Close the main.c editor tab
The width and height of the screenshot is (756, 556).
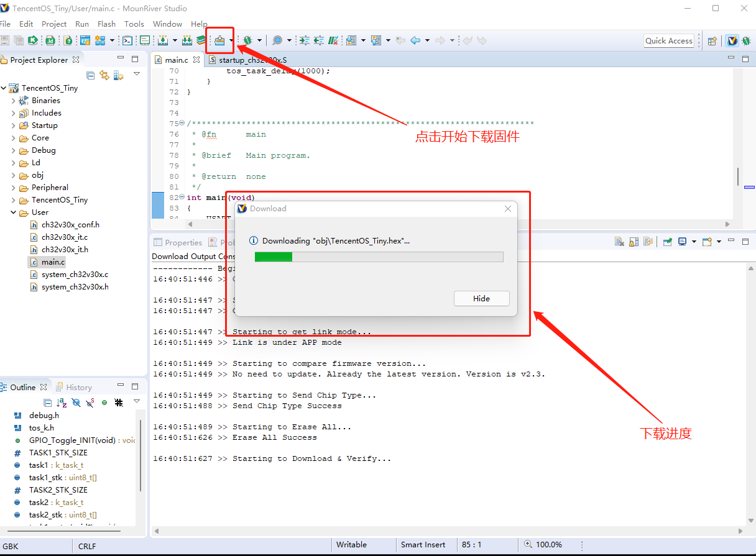(x=196, y=60)
